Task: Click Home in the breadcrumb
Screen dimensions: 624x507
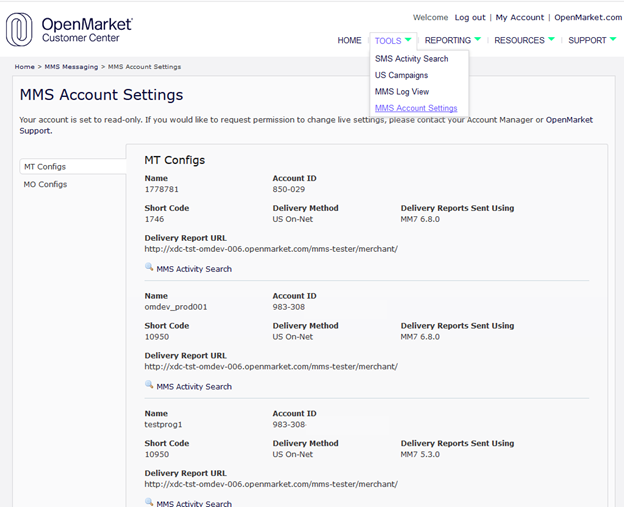Action: click(25, 67)
